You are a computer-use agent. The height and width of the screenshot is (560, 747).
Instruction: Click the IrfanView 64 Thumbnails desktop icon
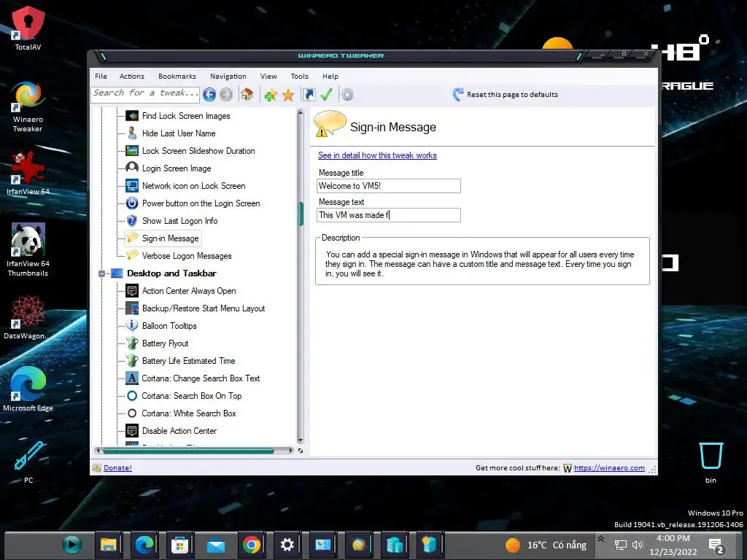pyautogui.click(x=28, y=250)
